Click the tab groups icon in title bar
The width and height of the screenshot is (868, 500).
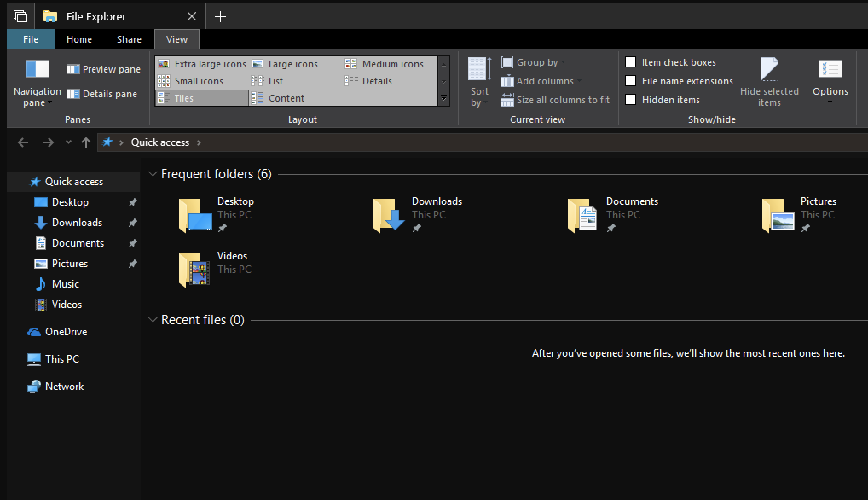pos(20,16)
